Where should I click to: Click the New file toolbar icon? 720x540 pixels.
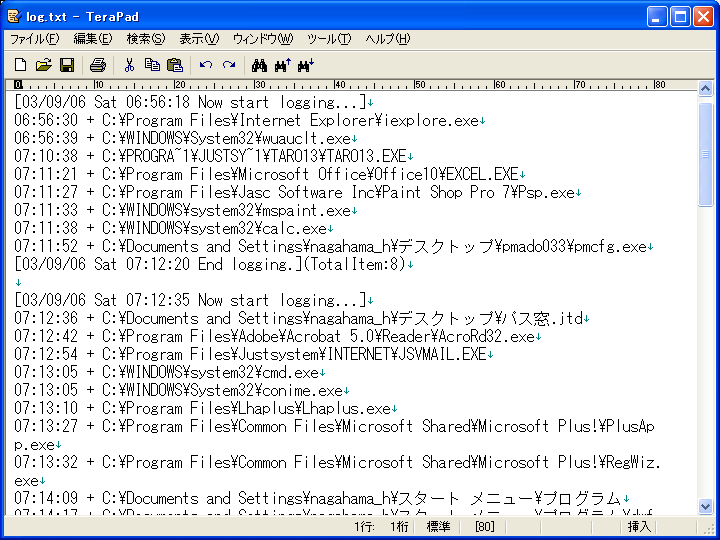(20, 65)
